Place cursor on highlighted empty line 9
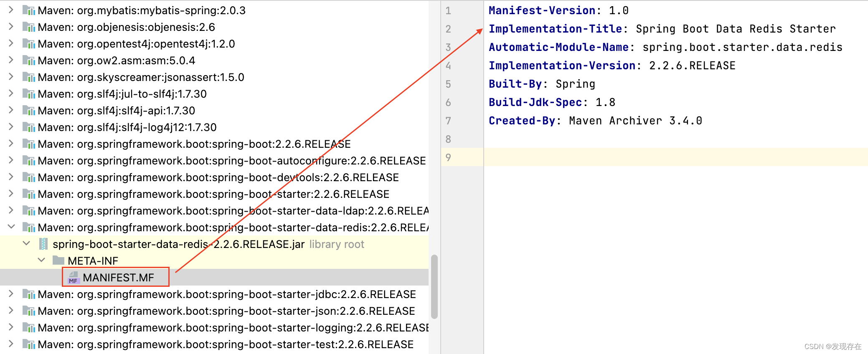 (675, 157)
